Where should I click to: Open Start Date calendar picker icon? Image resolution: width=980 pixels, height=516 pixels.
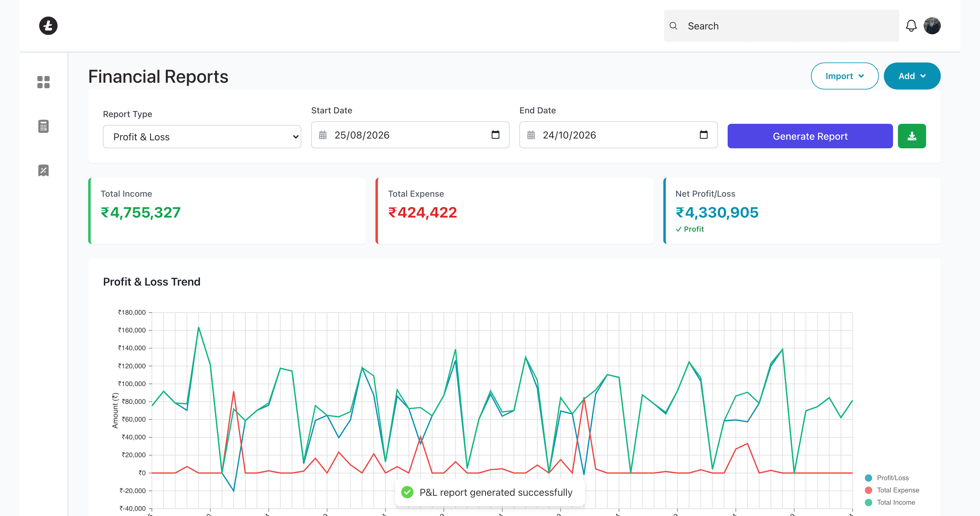click(x=495, y=135)
